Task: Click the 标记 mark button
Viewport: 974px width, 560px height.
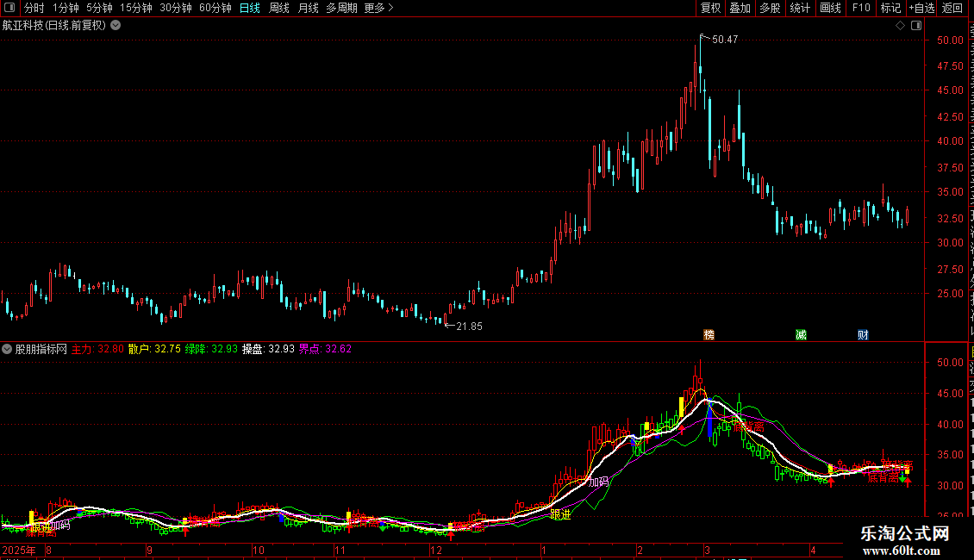Action: pos(890,8)
